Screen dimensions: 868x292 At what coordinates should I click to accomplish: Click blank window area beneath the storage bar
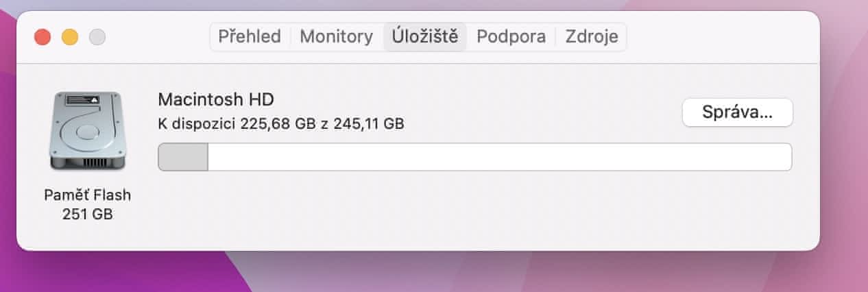[473, 209]
